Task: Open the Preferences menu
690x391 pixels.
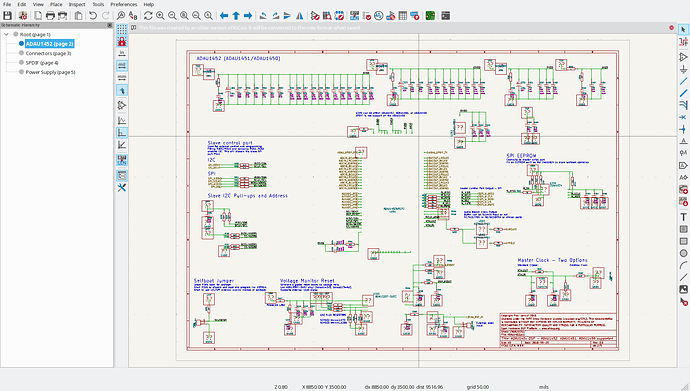Action: (124, 4)
